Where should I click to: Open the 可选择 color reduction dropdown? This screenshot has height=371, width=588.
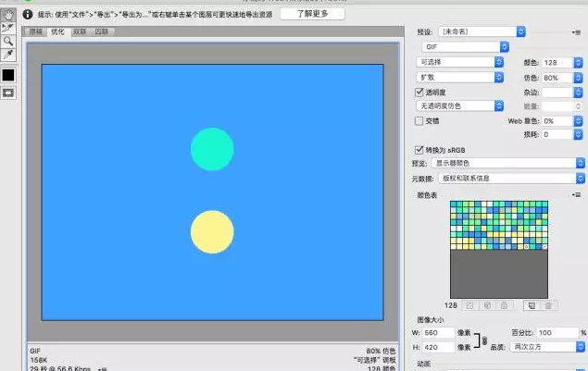459,62
